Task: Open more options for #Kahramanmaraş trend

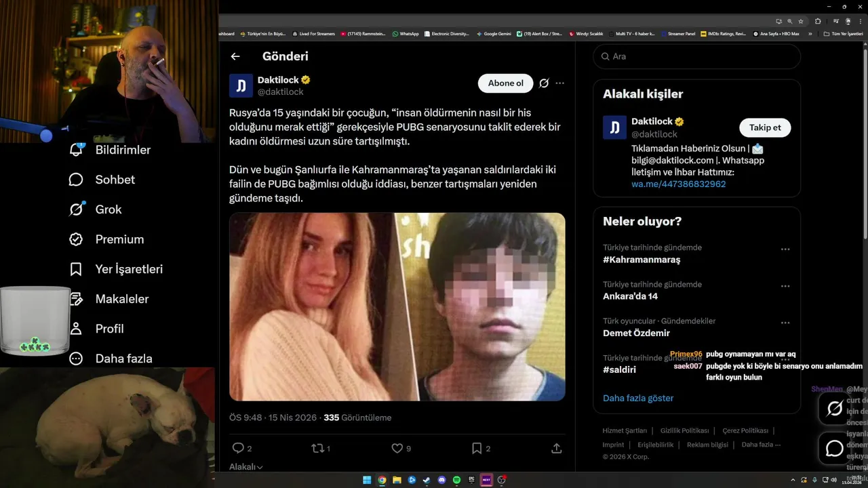Action: [x=785, y=249]
